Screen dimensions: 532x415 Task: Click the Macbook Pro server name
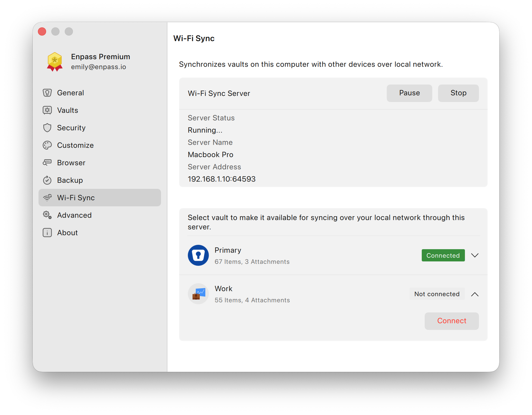(211, 154)
